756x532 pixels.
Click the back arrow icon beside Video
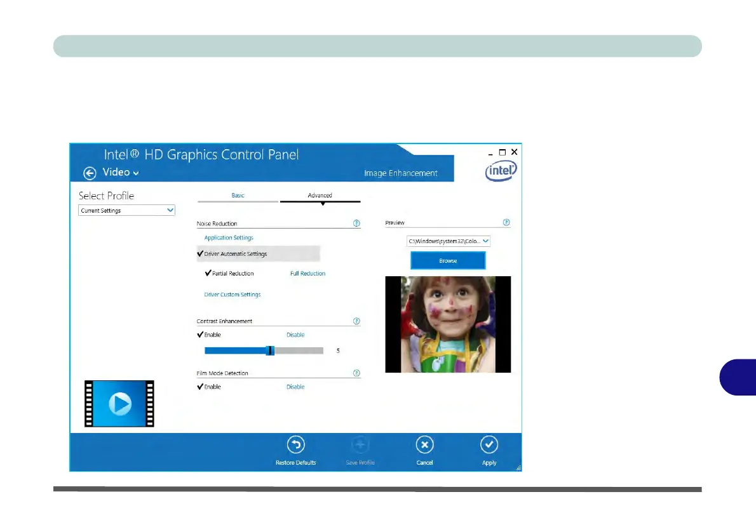tap(90, 173)
